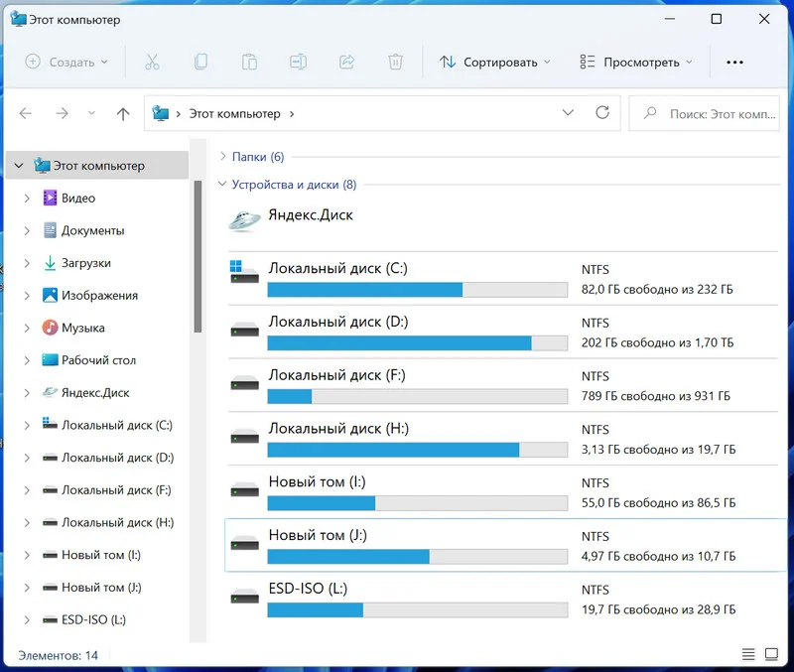Select Новый том (J:) in navigation pane
This screenshot has width=794, height=672.
101,588
